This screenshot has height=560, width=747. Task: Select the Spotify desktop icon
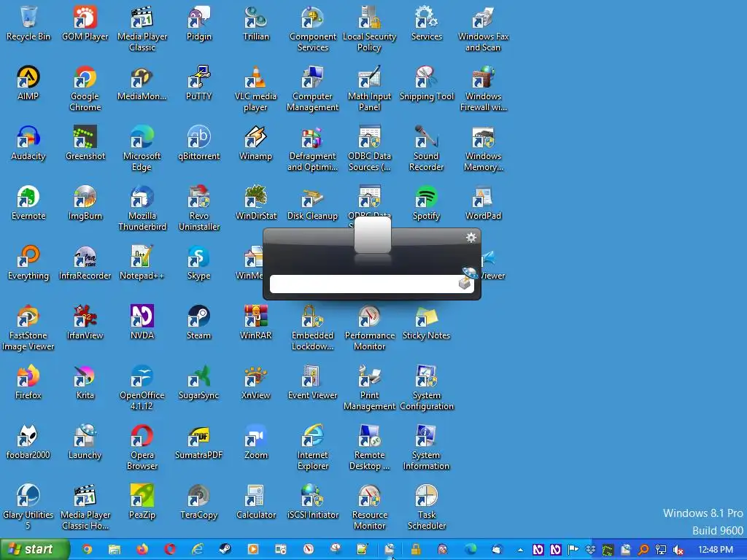pyautogui.click(x=426, y=203)
